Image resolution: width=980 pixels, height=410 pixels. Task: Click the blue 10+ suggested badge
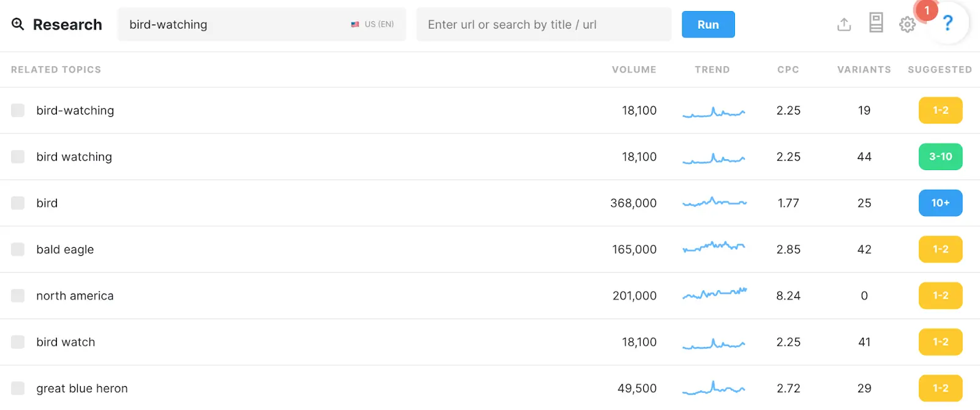coord(940,203)
